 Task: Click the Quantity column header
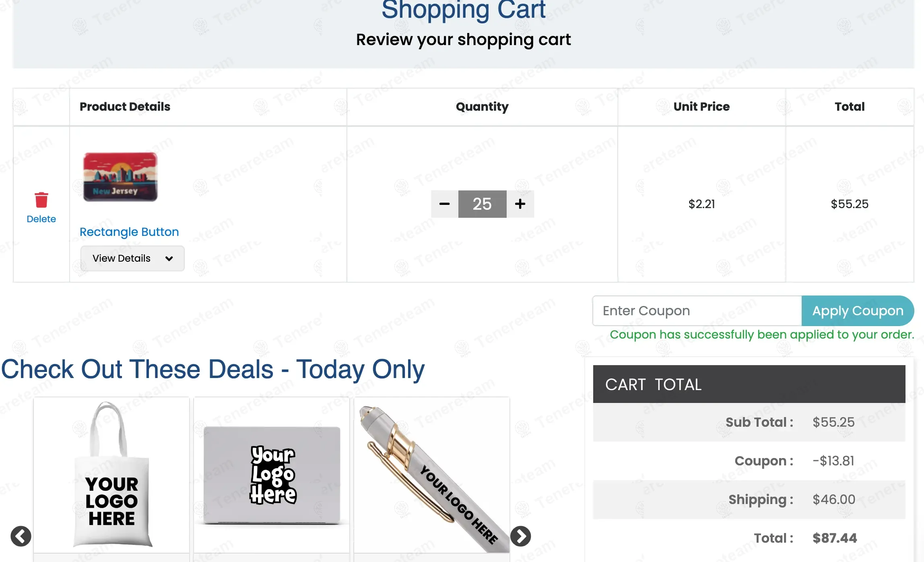pyautogui.click(x=482, y=107)
